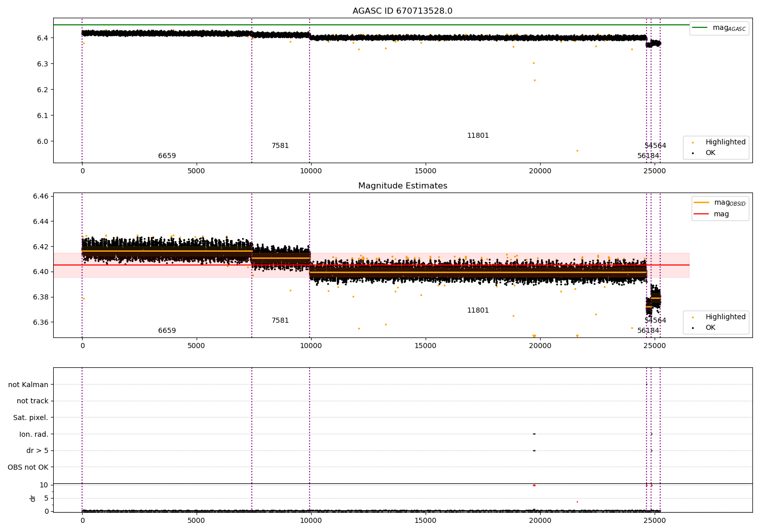This screenshot has height=532, width=760.
Task: Click OBSID label '7581' in Magnitude Estimates plot
Action: (280, 321)
